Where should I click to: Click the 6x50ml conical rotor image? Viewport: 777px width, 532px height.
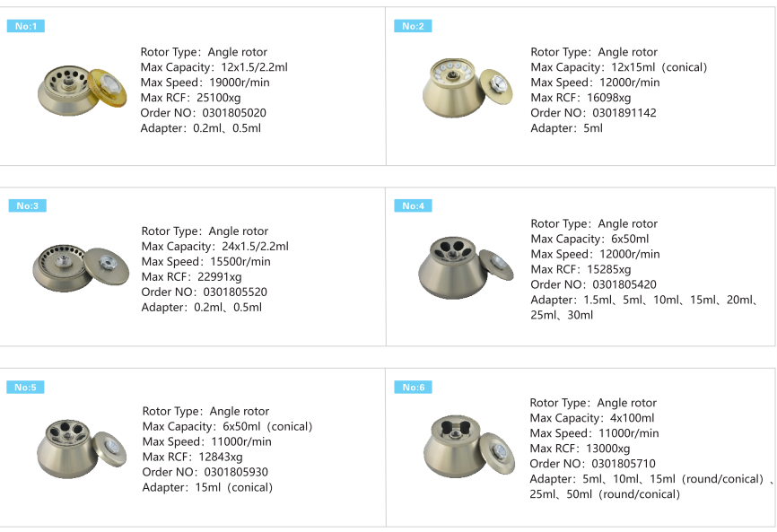pyautogui.click(x=82, y=449)
